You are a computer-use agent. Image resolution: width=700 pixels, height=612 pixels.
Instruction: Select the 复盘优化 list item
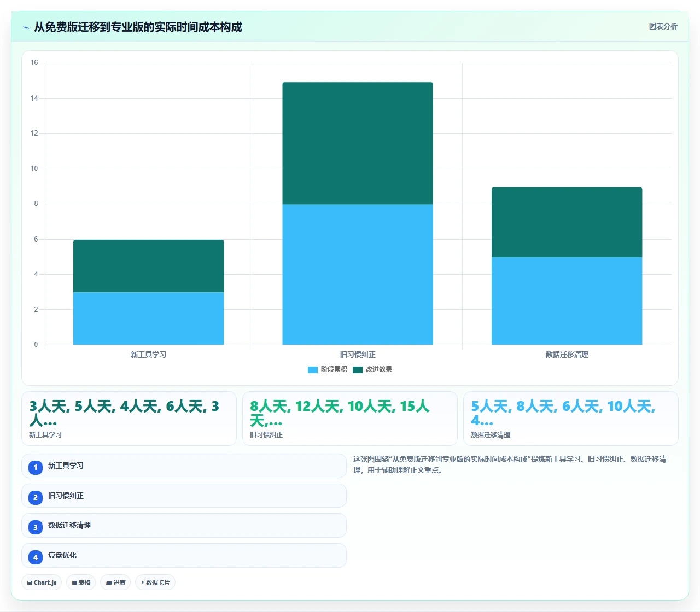(184, 555)
